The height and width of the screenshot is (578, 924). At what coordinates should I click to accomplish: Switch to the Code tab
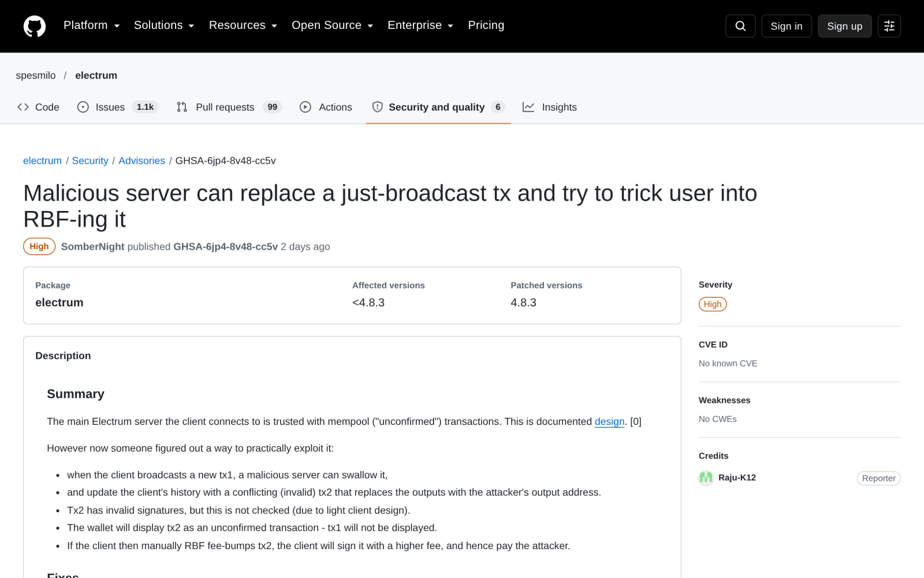coord(38,107)
